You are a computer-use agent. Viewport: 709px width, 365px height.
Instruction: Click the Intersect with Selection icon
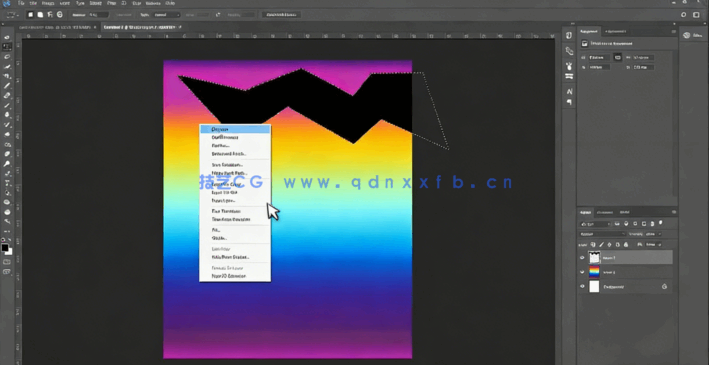point(60,14)
